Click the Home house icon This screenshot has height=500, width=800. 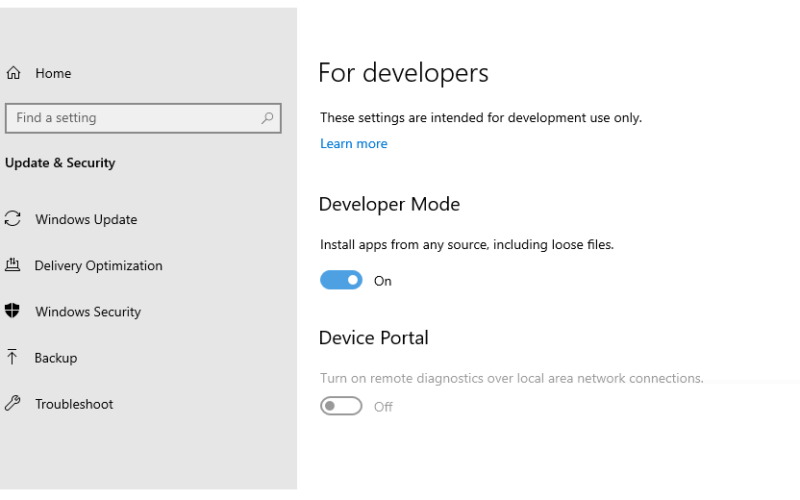click(13, 73)
